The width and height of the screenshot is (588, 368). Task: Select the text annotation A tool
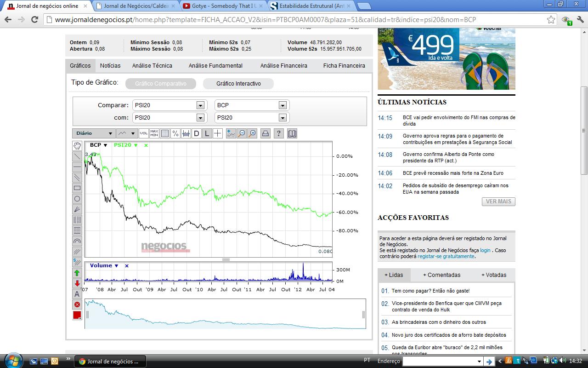[77, 294]
